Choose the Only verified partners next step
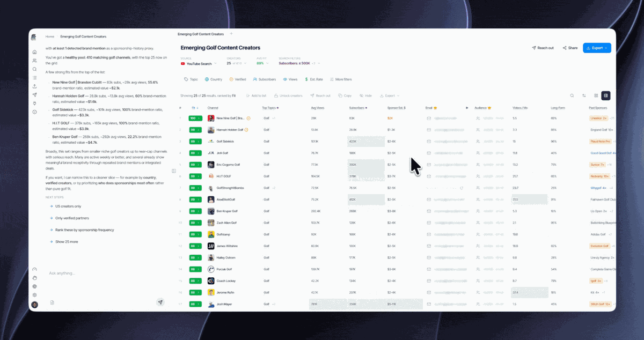This screenshot has height=340, width=644. (69, 218)
